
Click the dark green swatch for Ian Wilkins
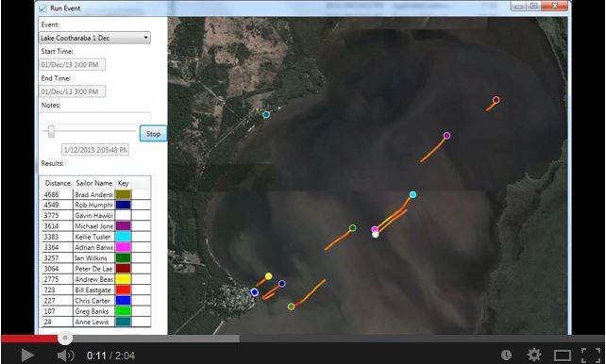(124, 257)
